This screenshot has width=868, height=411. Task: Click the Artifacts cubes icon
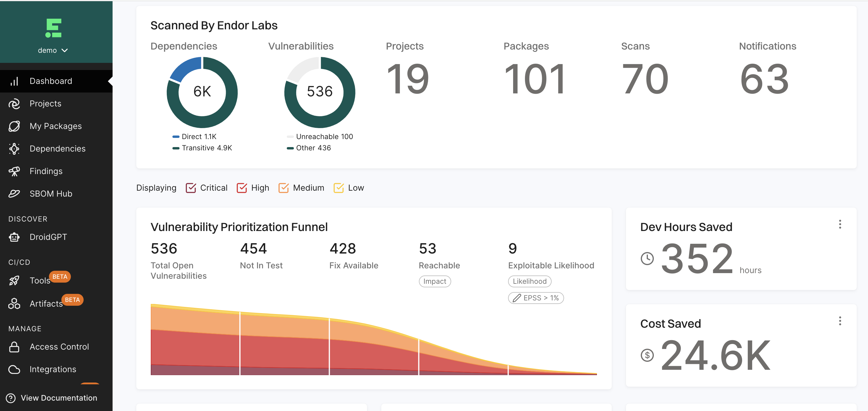pos(14,303)
